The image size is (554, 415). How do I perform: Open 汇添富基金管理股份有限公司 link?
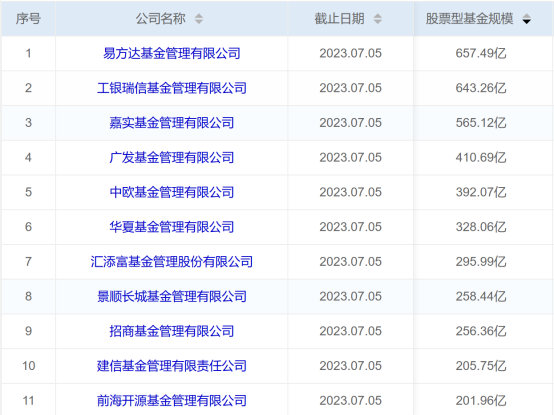pyautogui.click(x=172, y=262)
